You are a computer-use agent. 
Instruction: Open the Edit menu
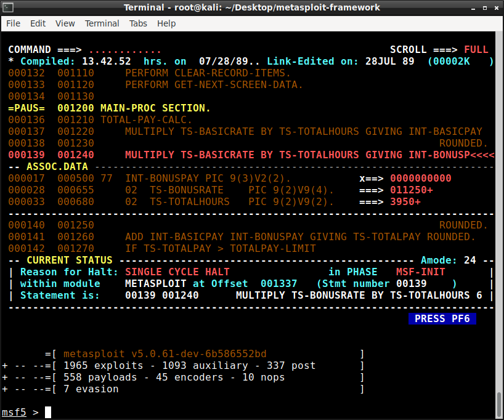pyautogui.click(x=38, y=23)
